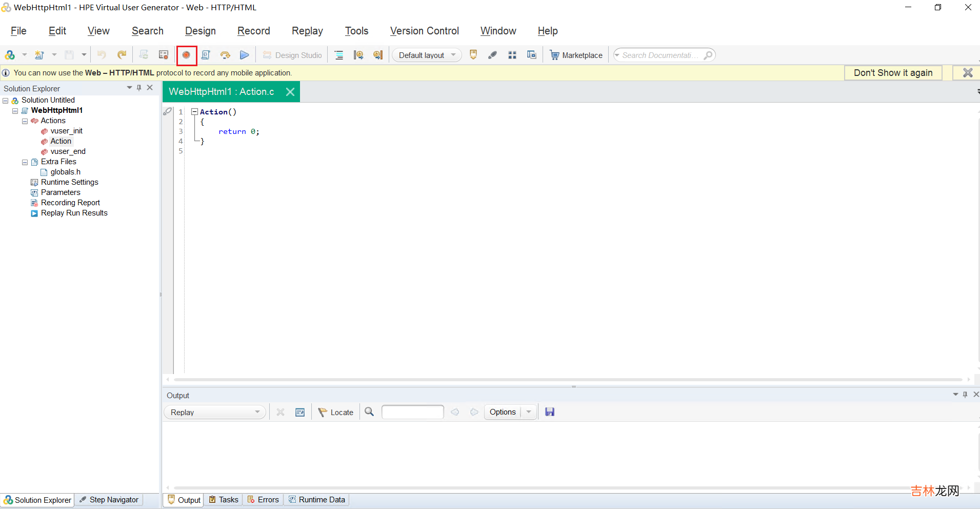Open the Marketplace cart icon
Viewport: 980px width, 509px height.
tap(554, 55)
